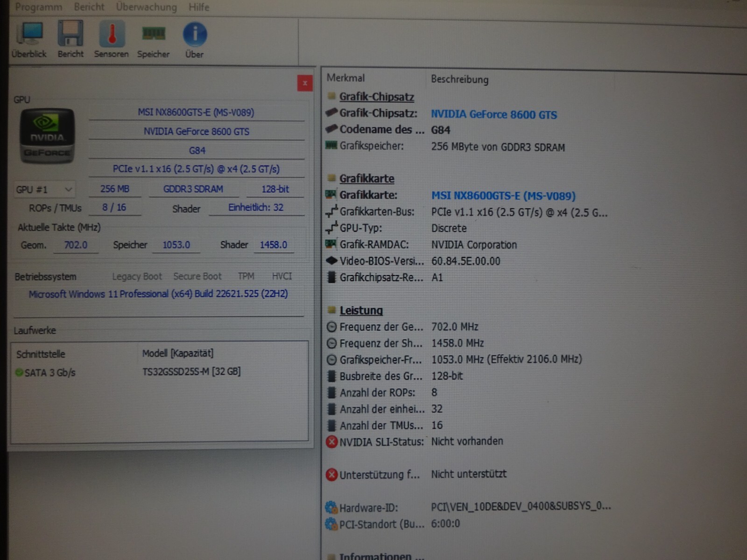
Task: Click the 256 MB memory size field
Action: click(115, 189)
